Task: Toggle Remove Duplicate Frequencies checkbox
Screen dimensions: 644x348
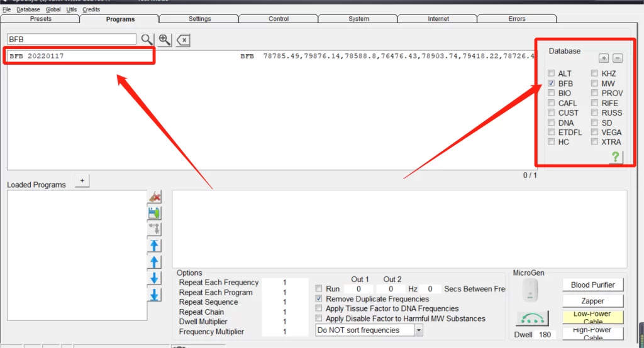Action: point(319,299)
